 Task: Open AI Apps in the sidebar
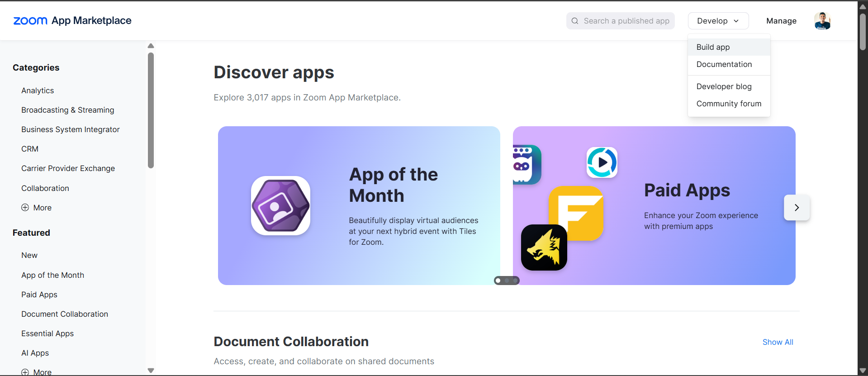(35, 353)
